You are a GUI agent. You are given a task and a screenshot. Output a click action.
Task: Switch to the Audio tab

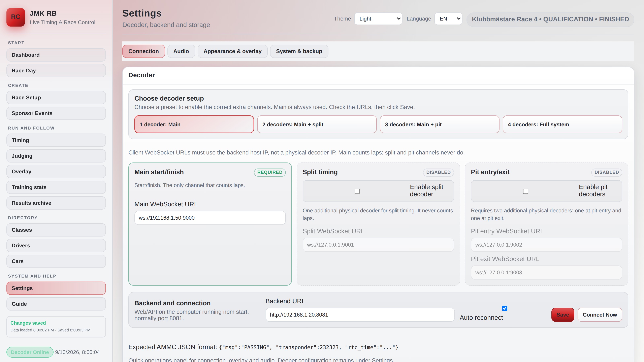[x=181, y=51]
